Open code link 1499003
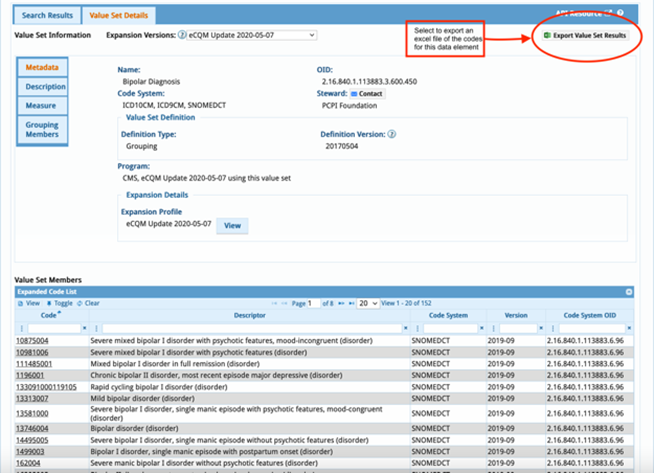654x473 pixels. tap(30, 452)
